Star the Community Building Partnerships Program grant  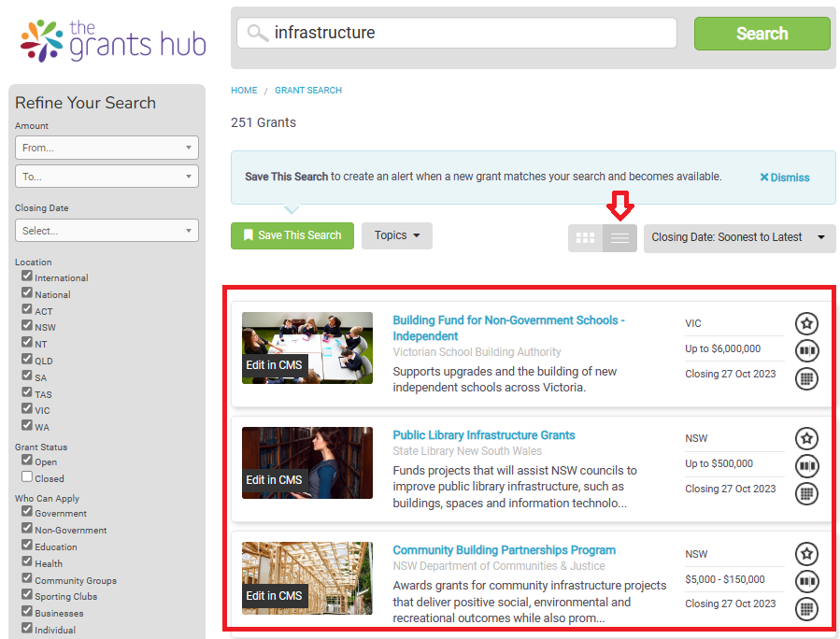click(806, 553)
